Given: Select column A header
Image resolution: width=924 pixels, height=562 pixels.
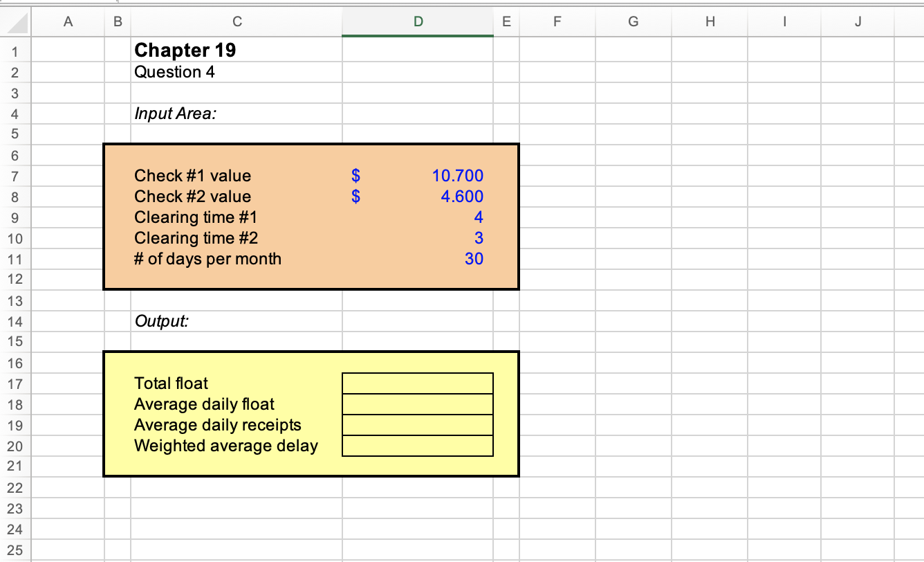Looking at the screenshot, I should pos(67,22).
